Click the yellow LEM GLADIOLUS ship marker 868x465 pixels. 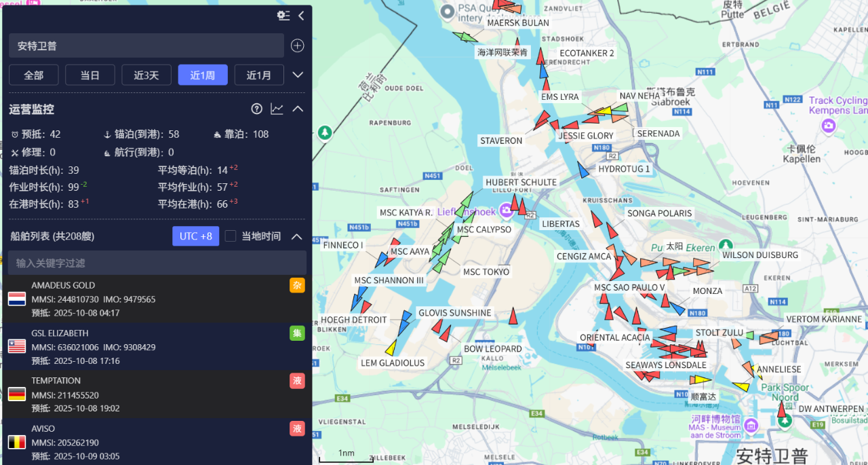click(391, 348)
